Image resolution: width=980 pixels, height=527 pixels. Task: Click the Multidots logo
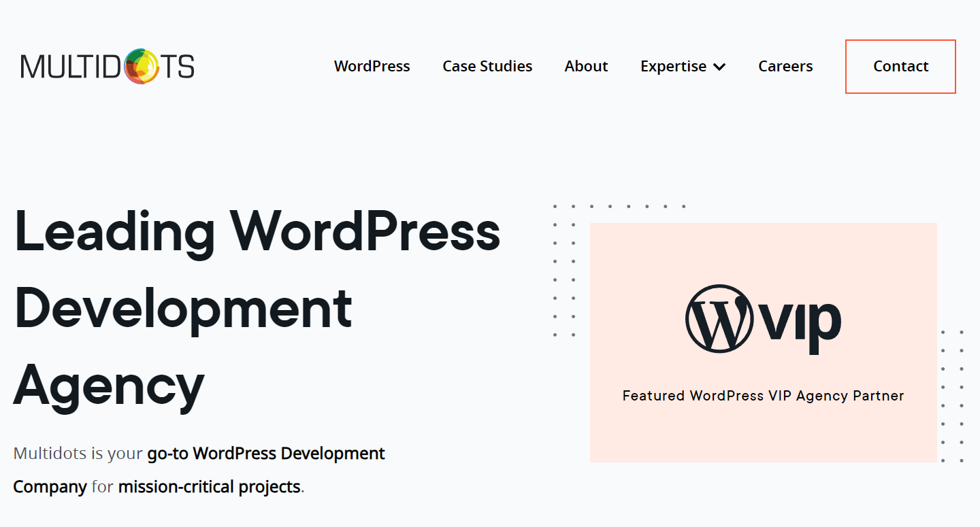(108, 67)
